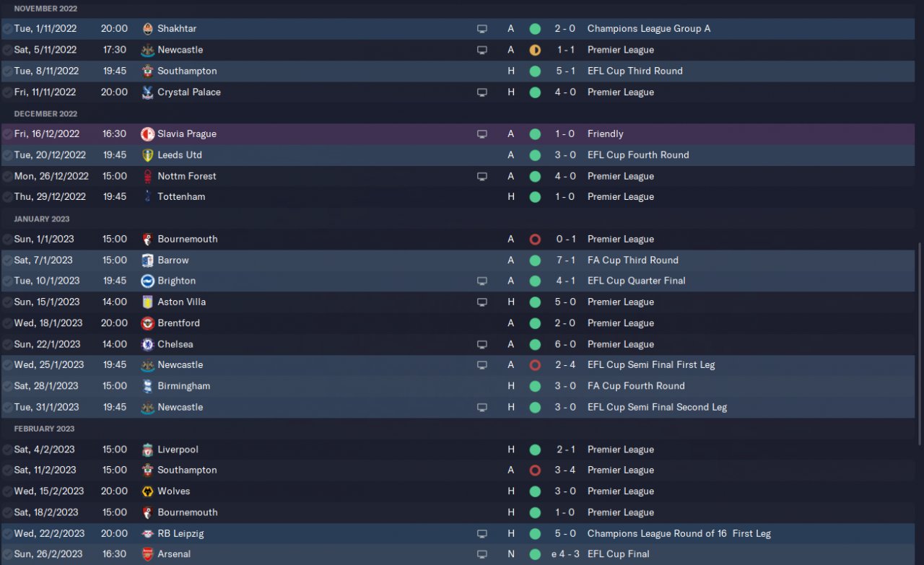Click the Liverpool club crest

click(x=147, y=450)
